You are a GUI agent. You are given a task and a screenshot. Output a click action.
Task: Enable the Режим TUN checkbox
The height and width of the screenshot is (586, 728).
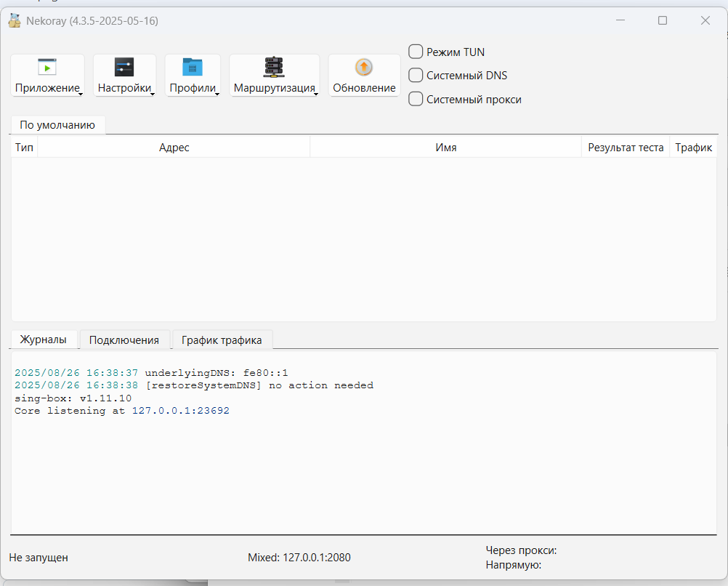[x=416, y=52]
